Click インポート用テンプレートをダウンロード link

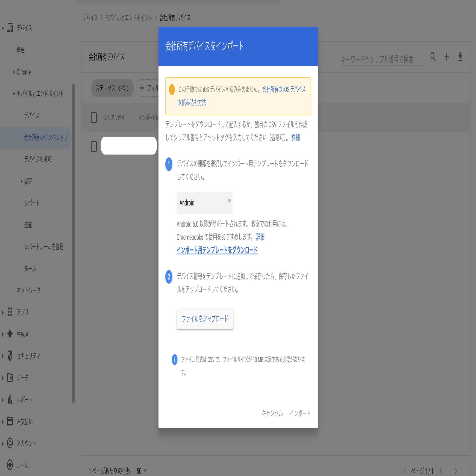tap(217, 250)
